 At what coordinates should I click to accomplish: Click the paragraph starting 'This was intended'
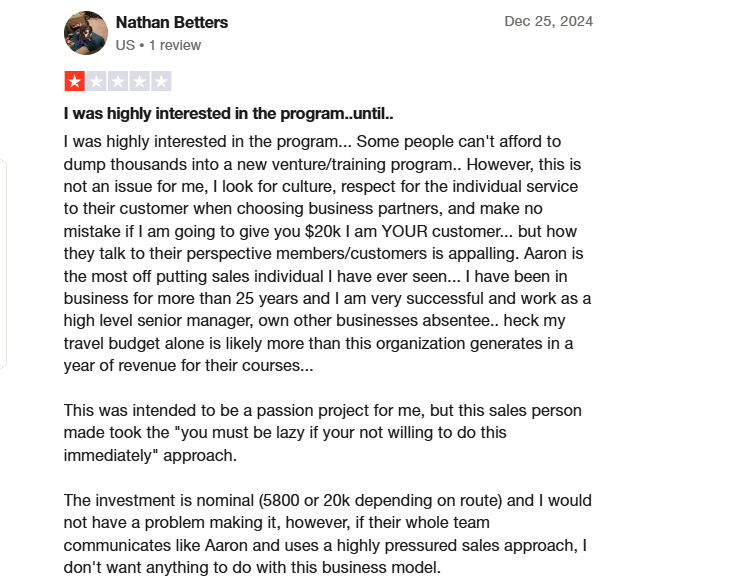[x=323, y=433]
